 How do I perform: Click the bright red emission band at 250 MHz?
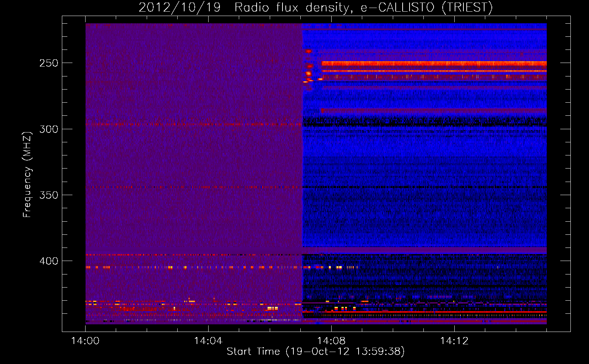pyautogui.click(x=434, y=64)
